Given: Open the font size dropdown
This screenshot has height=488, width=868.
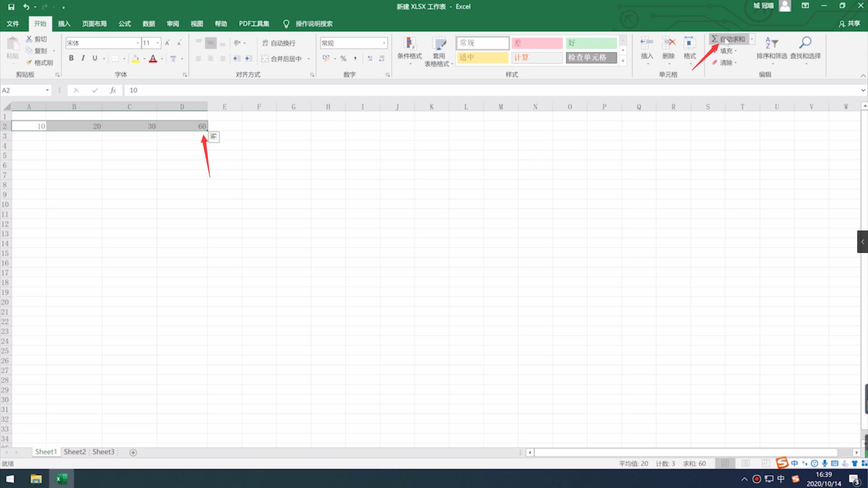Looking at the screenshot, I should pyautogui.click(x=158, y=43).
